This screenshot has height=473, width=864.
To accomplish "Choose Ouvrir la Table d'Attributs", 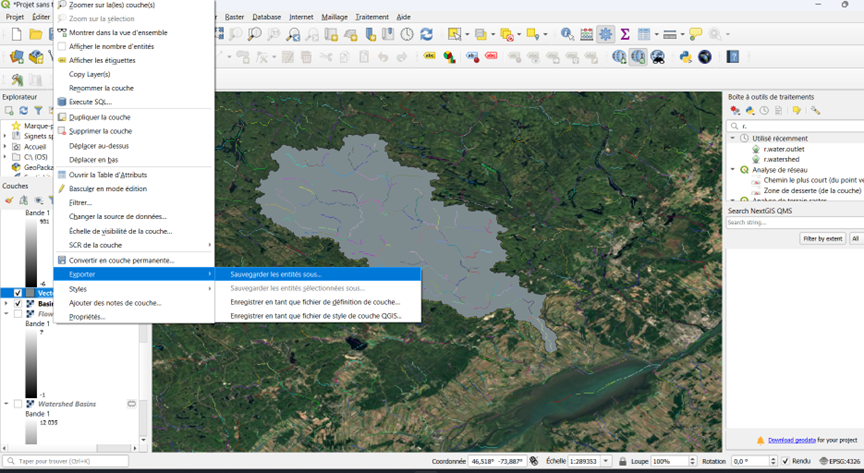I will (x=107, y=174).
